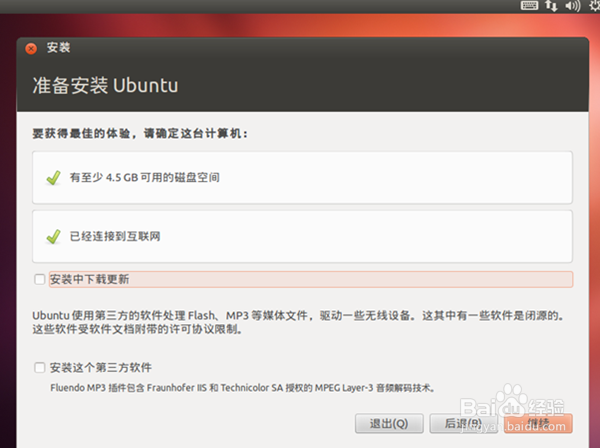The height and width of the screenshot is (448, 600).
Task: Click the 安装这个第三方软件 label
Action: 101,368
